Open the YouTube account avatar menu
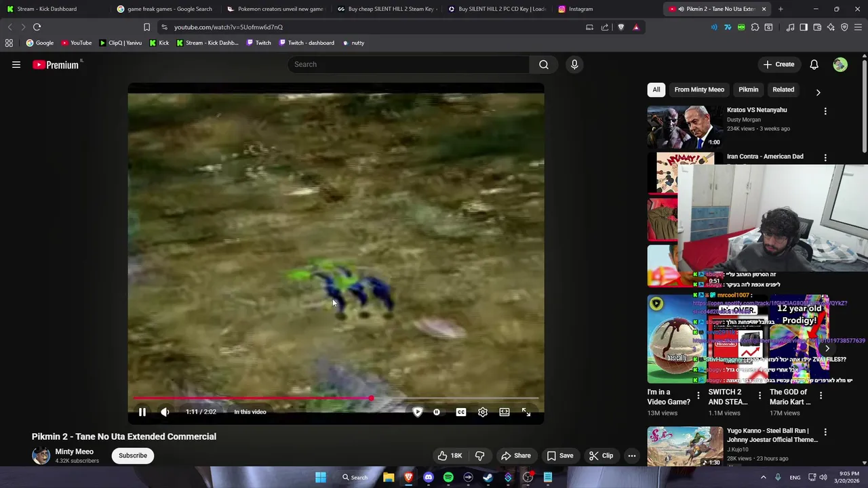Screen dimensions: 868x488 point(840,64)
